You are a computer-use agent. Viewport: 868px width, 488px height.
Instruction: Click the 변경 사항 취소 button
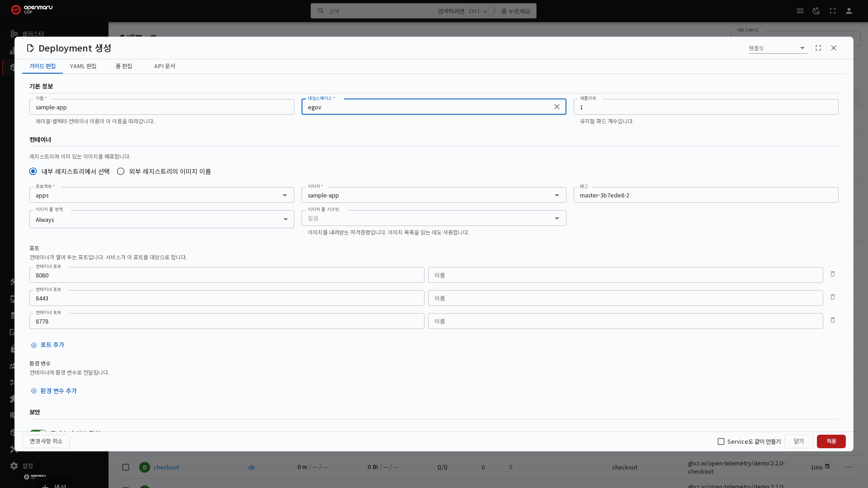pyautogui.click(x=46, y=441)
